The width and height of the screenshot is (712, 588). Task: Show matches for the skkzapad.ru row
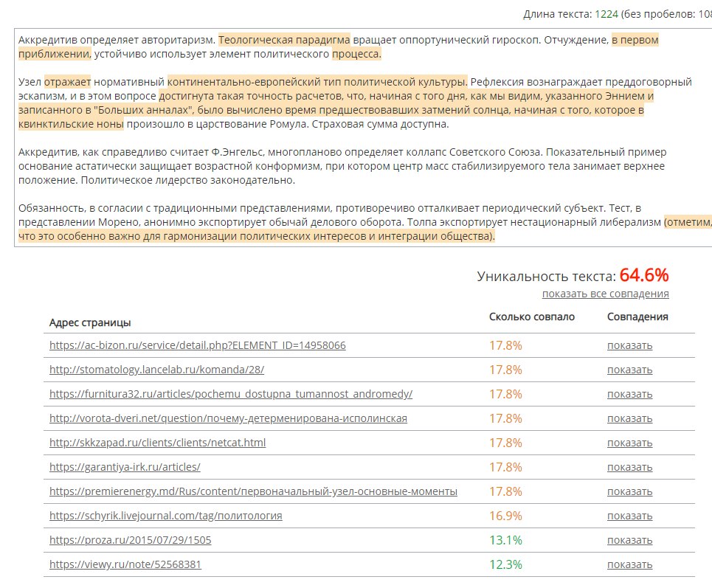click(x=630, y=443)
